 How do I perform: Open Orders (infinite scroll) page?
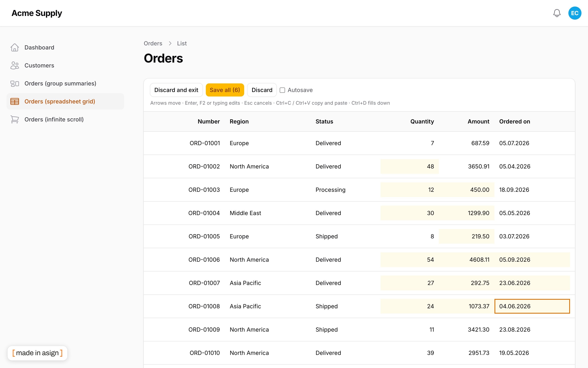click(x=65, y=120)
